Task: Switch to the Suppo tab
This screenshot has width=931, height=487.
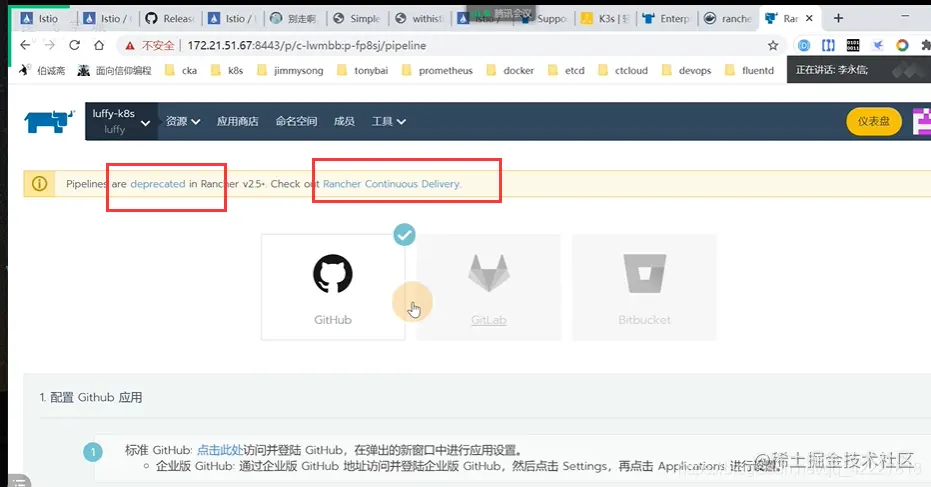Action: (544, 18)
